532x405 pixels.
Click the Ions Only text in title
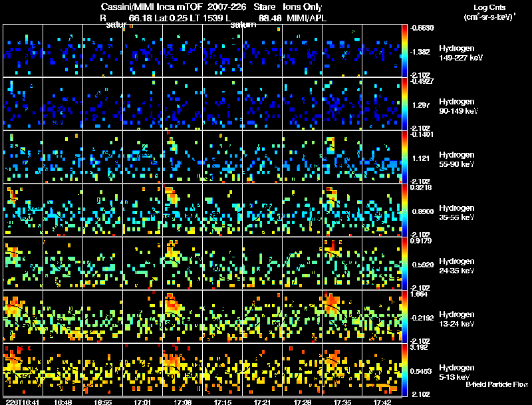coord(303,7)
